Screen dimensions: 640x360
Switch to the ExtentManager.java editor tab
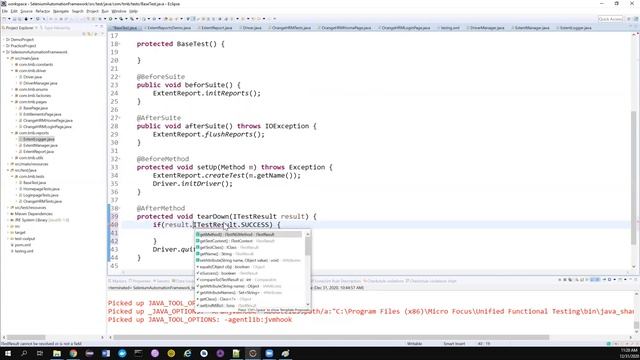(531, 28)
